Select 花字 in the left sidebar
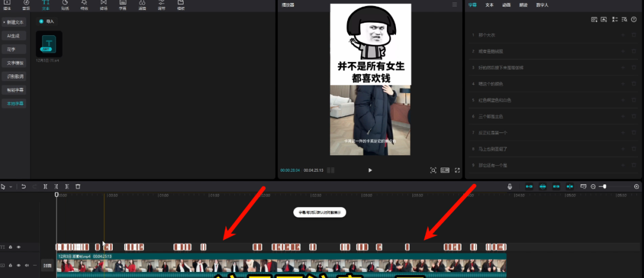The image size is (644, 278). [x=14, y=49]
